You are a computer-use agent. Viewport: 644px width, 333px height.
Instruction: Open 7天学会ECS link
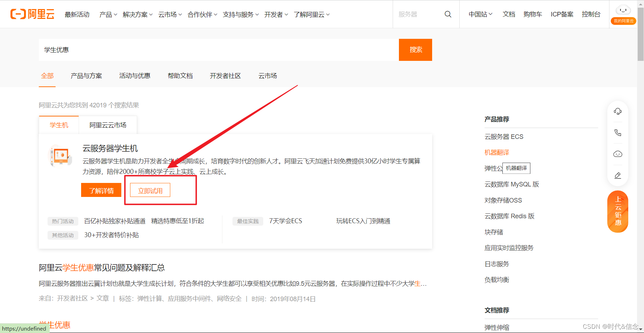(x=286, y=221)
